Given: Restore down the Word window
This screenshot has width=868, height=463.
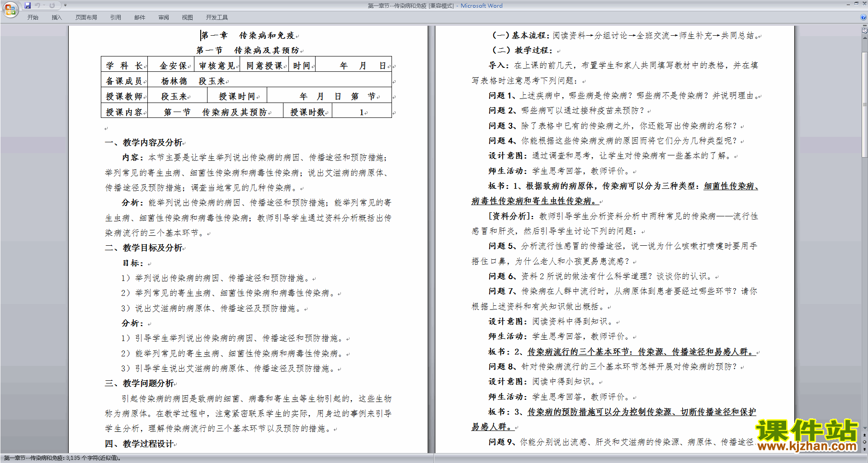Looking at the screenshot, I should click(856, 4).
